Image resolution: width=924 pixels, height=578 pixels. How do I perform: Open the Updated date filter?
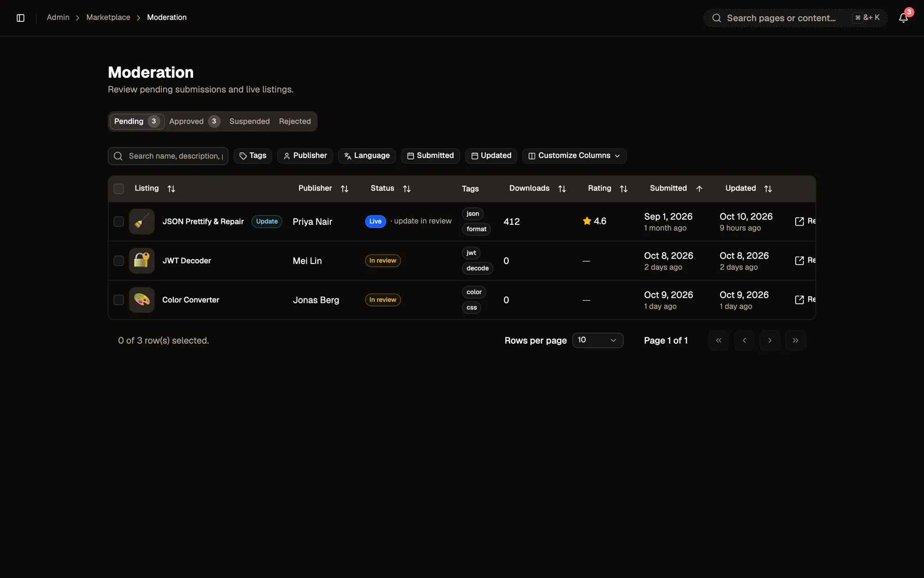coord(491,156)
